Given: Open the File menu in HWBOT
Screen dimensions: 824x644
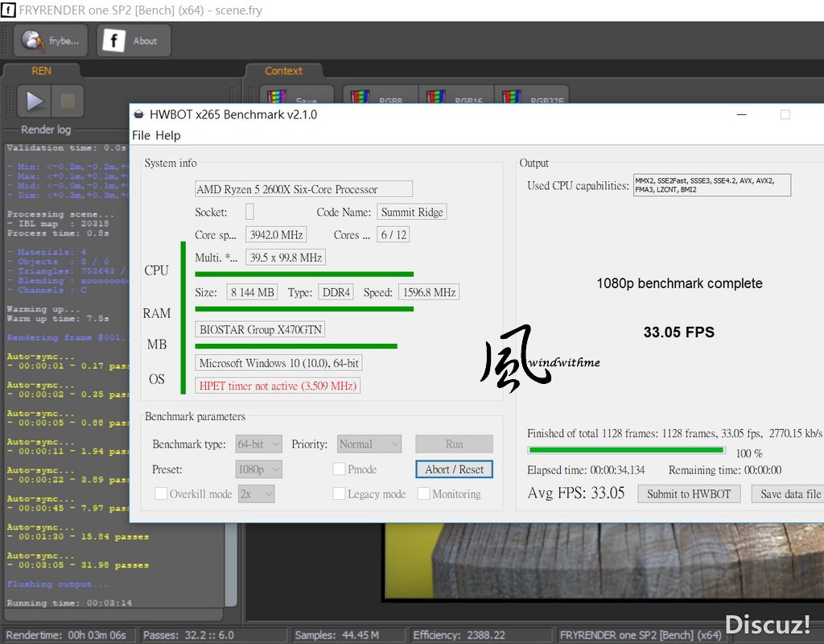Looking at the screenshot, I should (x=141, y=135).
